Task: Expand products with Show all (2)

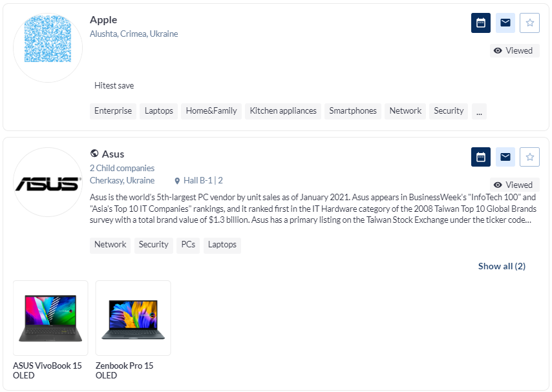Action: 502,266
